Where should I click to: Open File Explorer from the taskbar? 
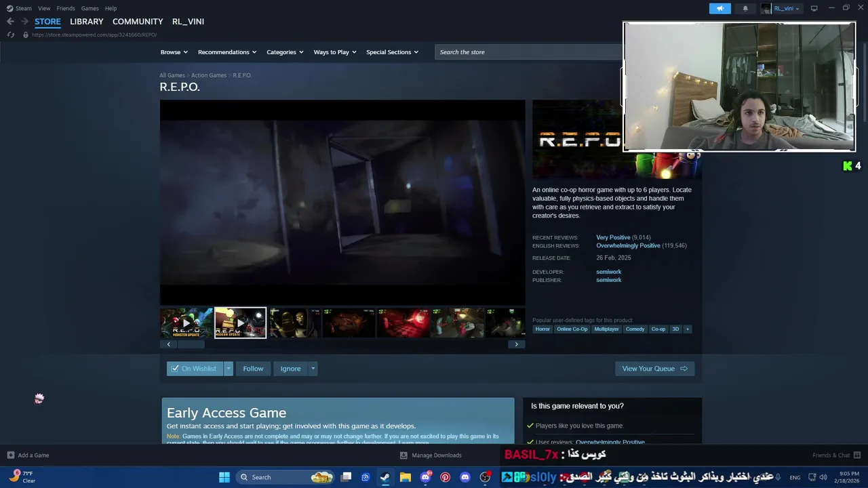[x=406, y=477]
